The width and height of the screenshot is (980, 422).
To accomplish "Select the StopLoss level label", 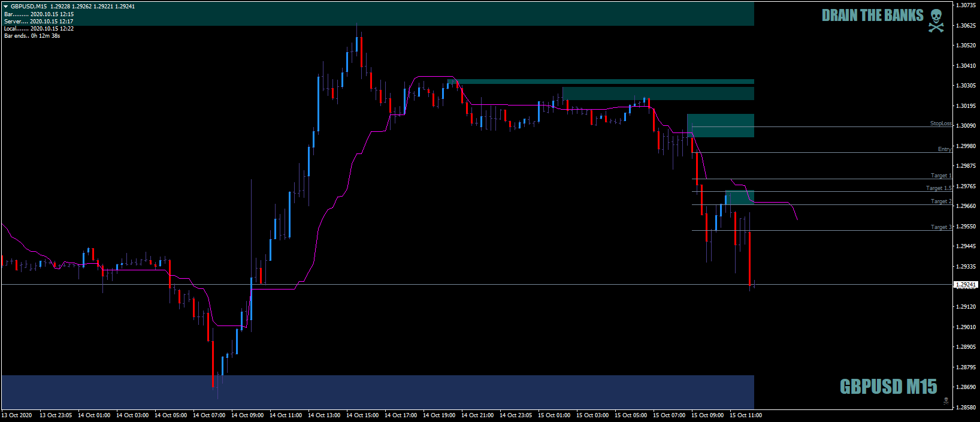I will pos(940,123).
